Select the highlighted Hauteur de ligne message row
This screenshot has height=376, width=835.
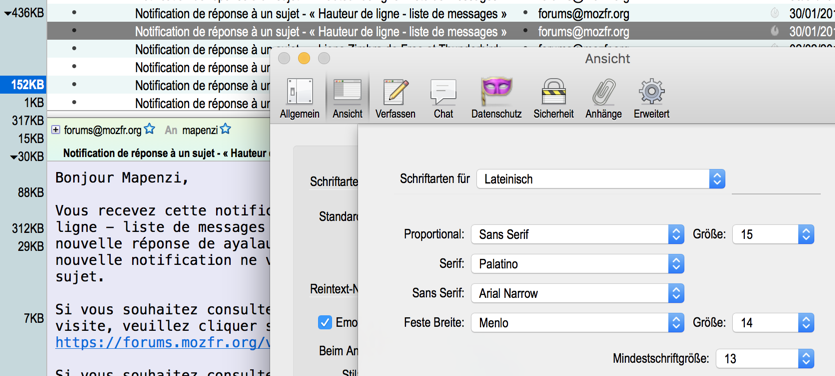[441, 31]
